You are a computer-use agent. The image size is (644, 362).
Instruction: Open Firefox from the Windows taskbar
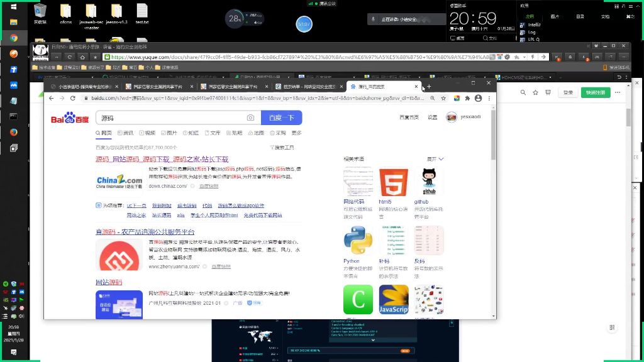tap(14, 132)
